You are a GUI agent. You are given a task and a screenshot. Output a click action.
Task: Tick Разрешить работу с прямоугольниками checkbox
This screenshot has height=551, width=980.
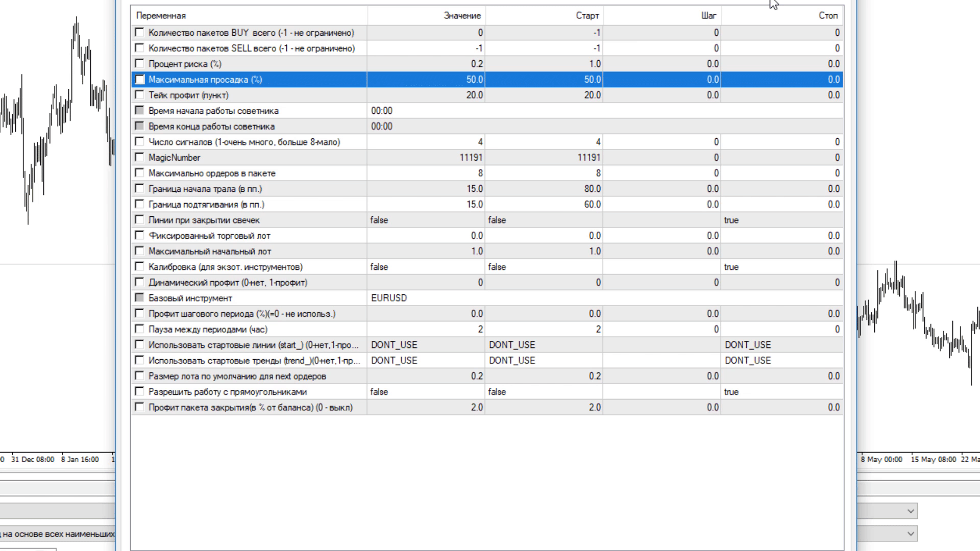(139, 391)
